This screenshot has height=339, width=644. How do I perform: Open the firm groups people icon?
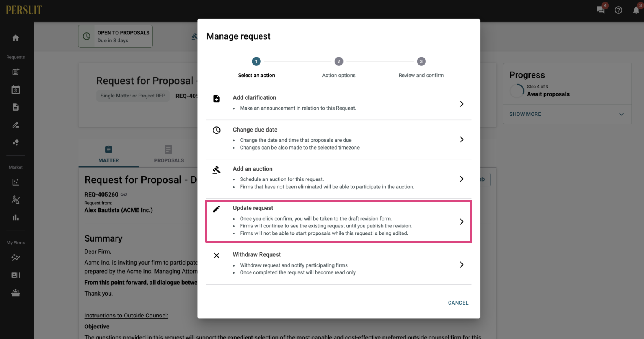pyautogui.click(x=16, y=293)
